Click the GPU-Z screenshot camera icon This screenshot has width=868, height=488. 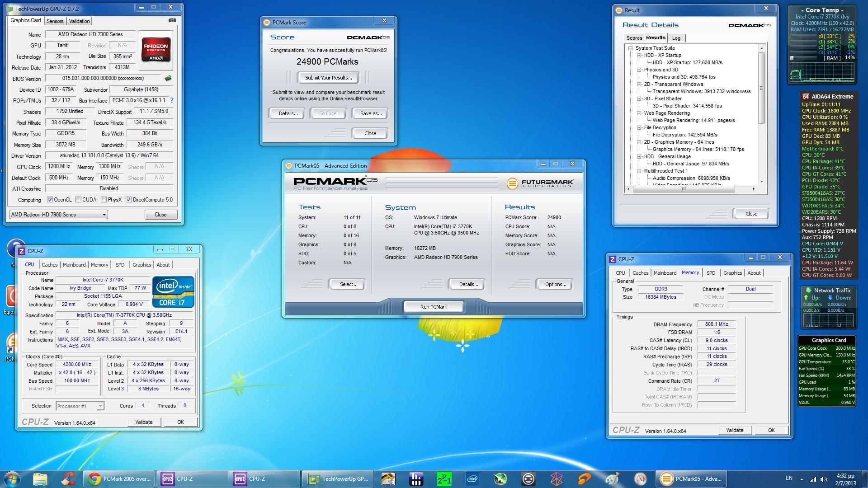tap(172, 20)
